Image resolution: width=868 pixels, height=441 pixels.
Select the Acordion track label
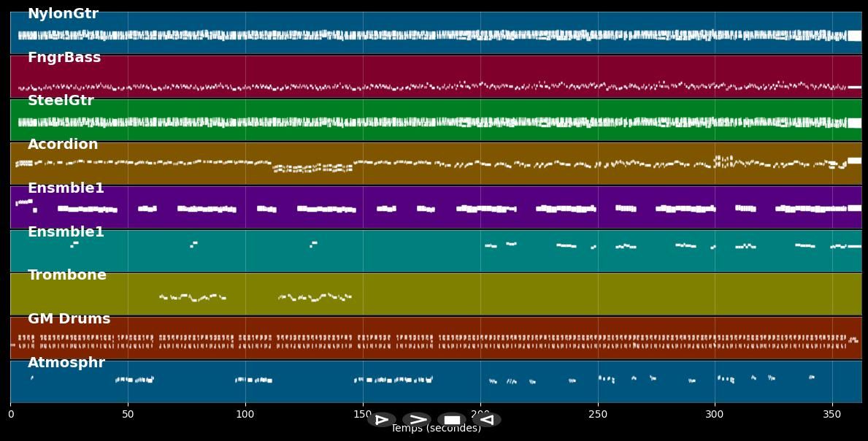click(63, 145)
